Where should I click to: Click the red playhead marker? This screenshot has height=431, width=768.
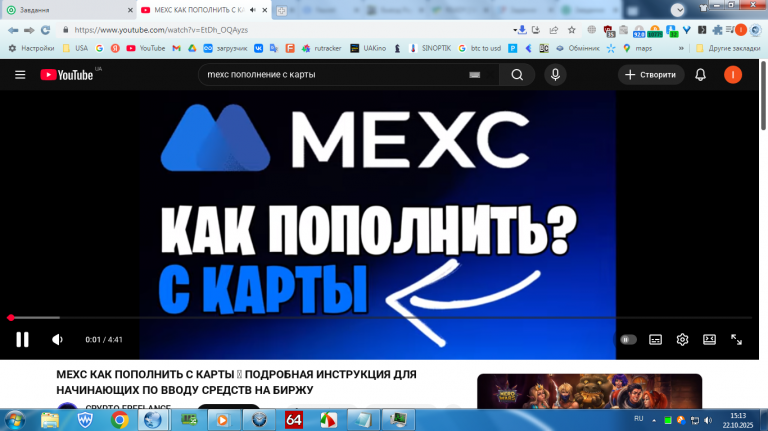11,318
